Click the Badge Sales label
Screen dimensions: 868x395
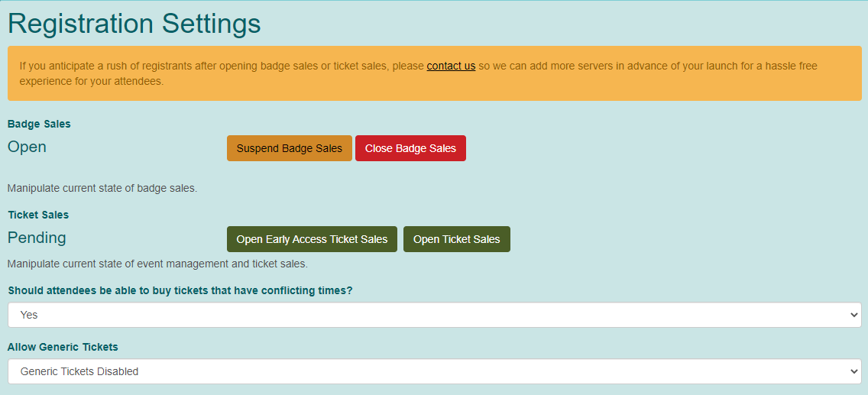click(39, 124)
